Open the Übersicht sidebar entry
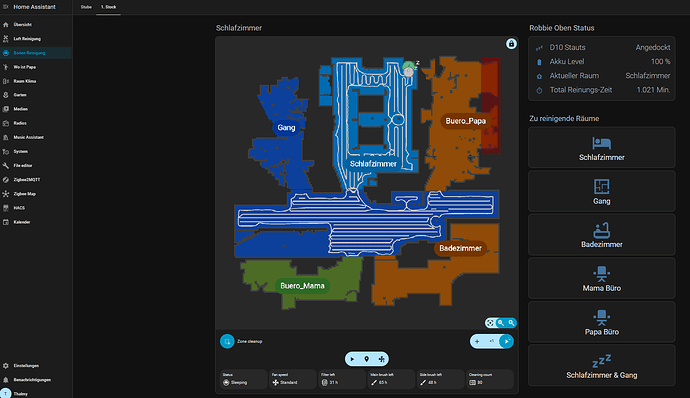The image size is (690, 398). [x=36, y=25]
